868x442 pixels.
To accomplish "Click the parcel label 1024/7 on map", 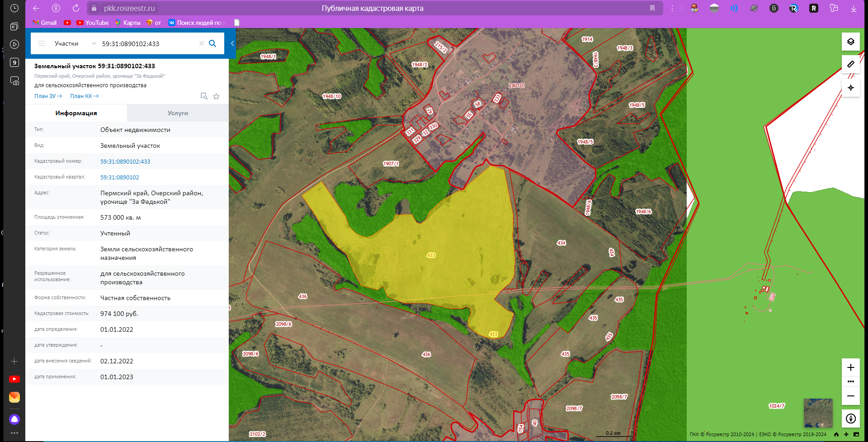I will [777, 406].
